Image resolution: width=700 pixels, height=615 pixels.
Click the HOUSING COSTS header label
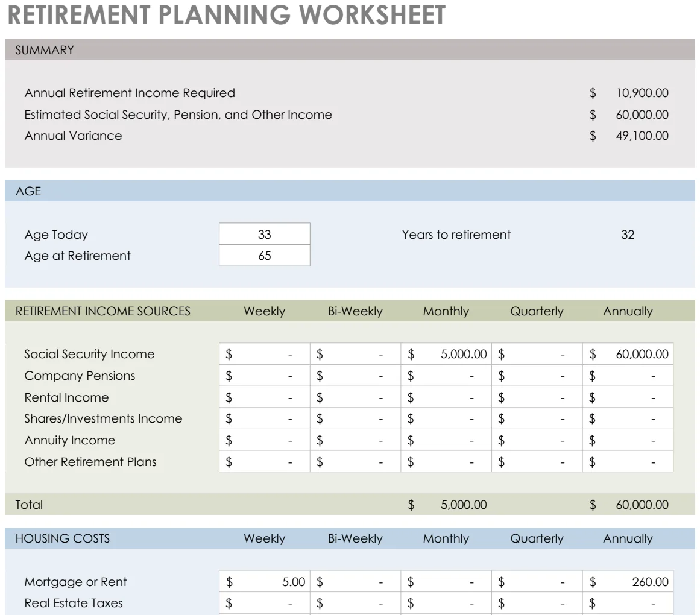[x=63, y=538]
